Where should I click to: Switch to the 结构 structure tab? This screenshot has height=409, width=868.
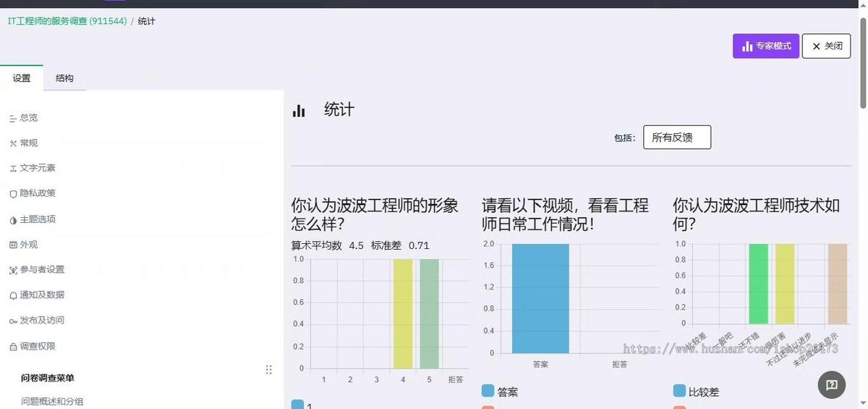coord(64,78)
